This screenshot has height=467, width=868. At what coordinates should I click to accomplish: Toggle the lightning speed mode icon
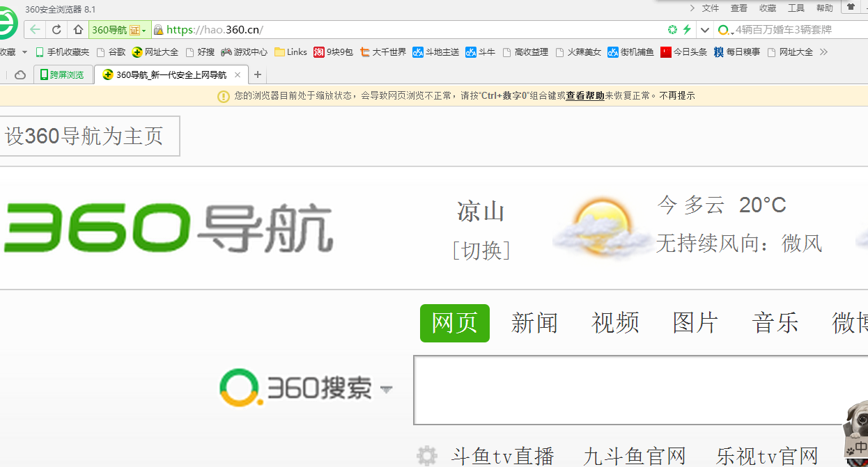(687, 30)
